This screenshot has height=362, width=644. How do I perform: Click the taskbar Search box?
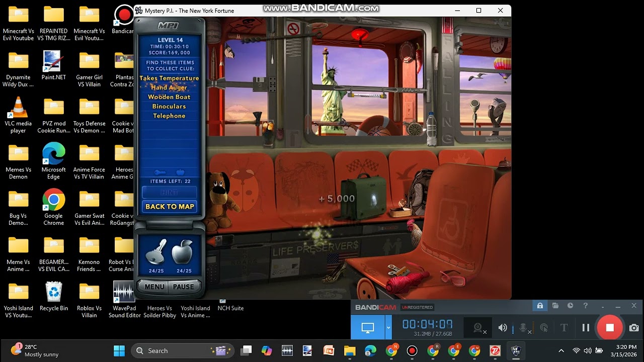pyautogui.click(x=183, y=350)
